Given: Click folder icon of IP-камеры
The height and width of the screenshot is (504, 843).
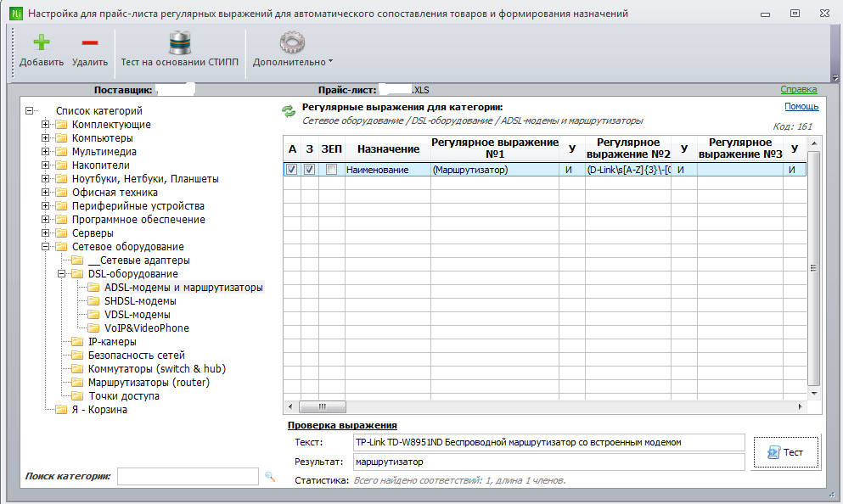Looking at the screenshot, I should pyautogui.click(x=78, y=342).
